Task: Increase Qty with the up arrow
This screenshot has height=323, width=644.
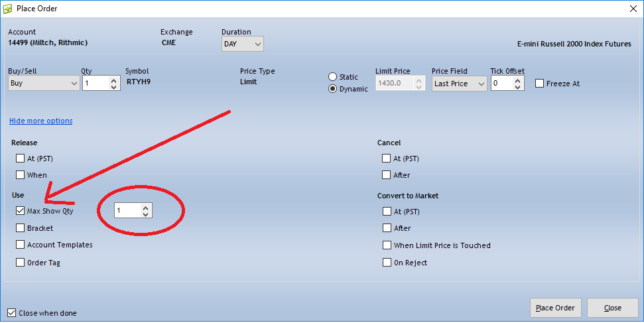Action: click(x=114, y=80)
